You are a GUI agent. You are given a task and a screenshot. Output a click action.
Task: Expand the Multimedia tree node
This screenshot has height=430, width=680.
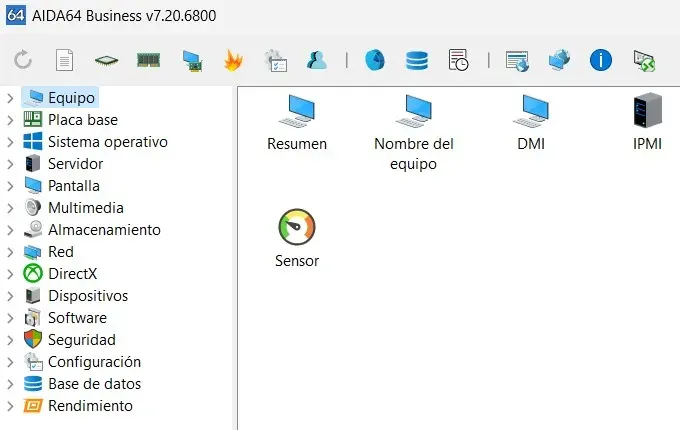tap(10, 208)
